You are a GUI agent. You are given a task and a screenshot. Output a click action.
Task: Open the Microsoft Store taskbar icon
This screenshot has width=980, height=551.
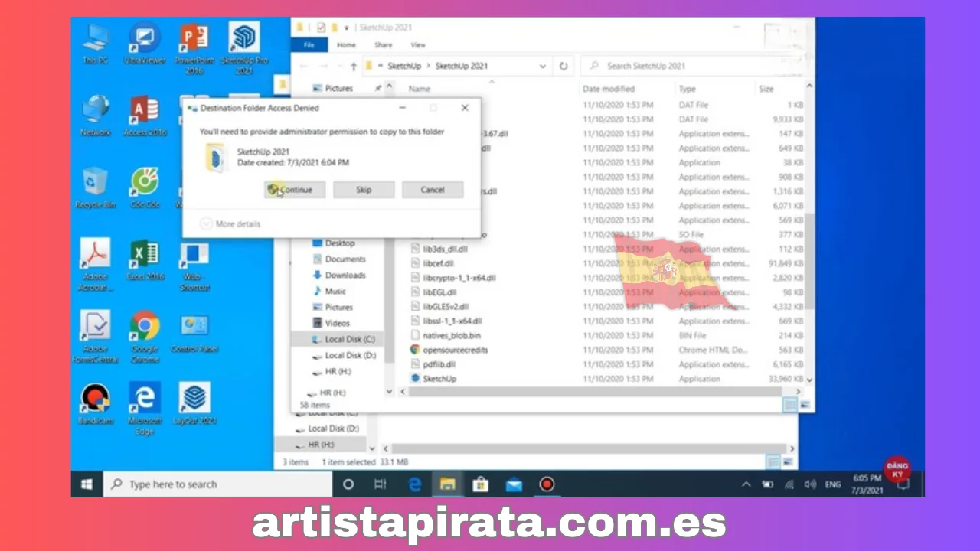pyautogui.click(x=481, y=484)
